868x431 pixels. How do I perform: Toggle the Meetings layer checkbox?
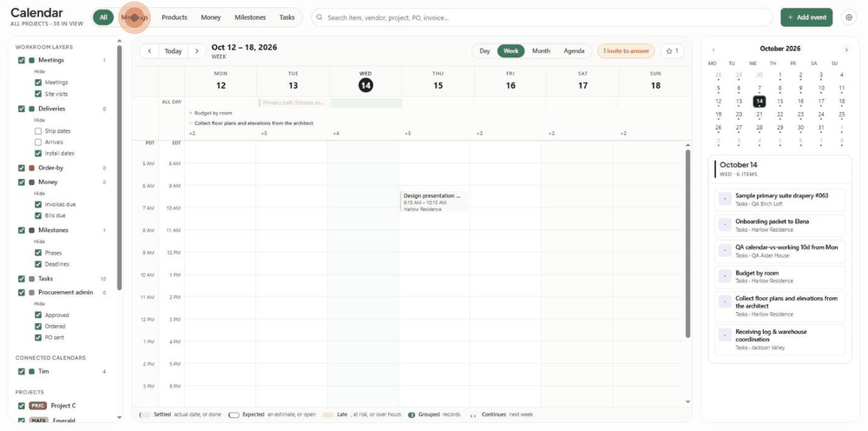click(22, 60)
